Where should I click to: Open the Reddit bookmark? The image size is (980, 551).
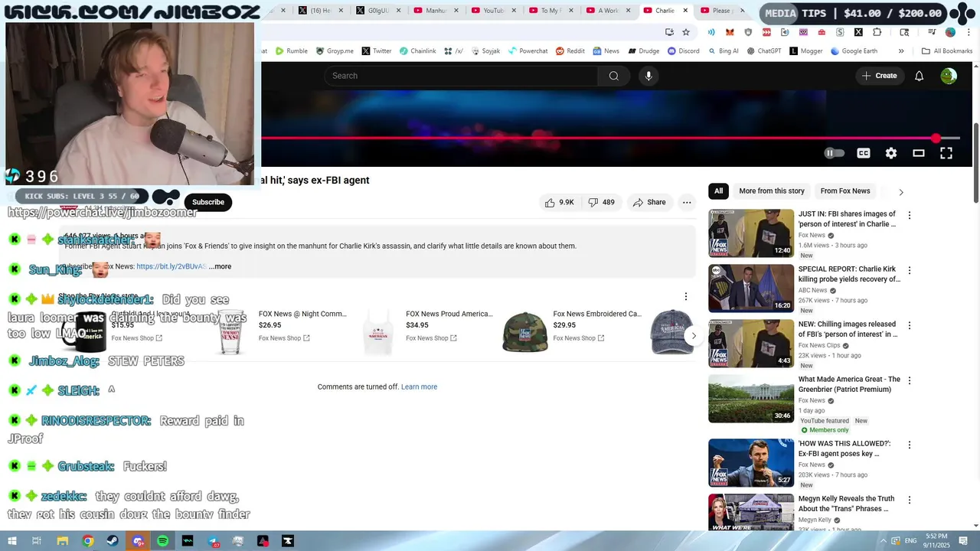coord(570,51)
